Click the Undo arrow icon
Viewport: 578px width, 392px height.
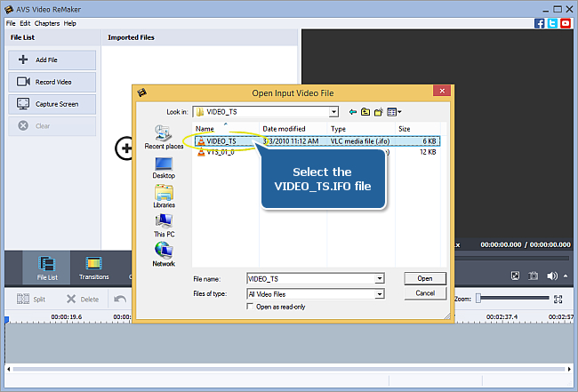120,299
